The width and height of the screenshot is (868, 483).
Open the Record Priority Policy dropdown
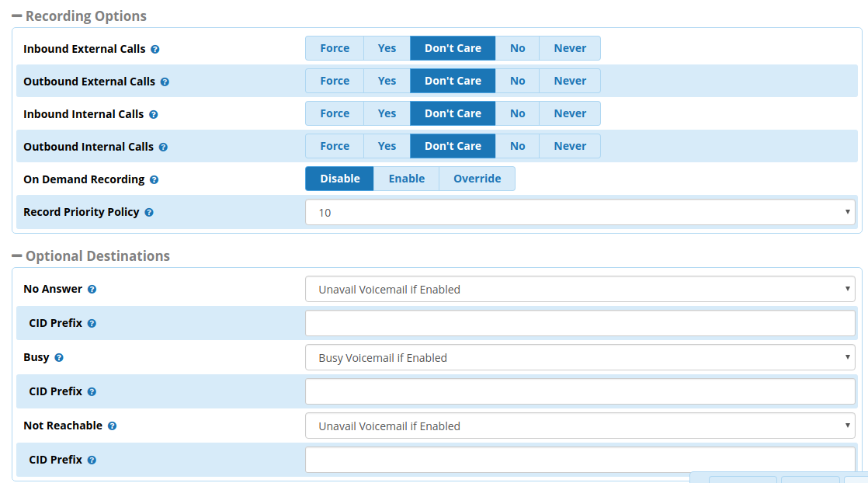[x=580, y=213]
